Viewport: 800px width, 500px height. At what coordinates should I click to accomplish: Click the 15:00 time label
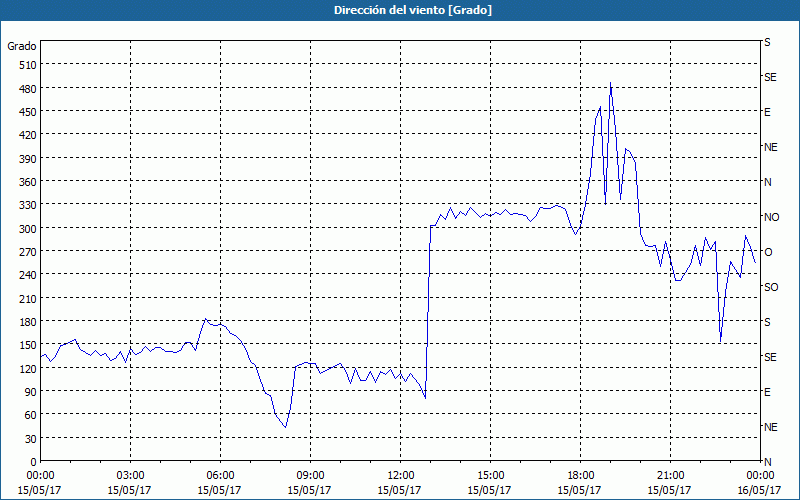coord(490,476)
